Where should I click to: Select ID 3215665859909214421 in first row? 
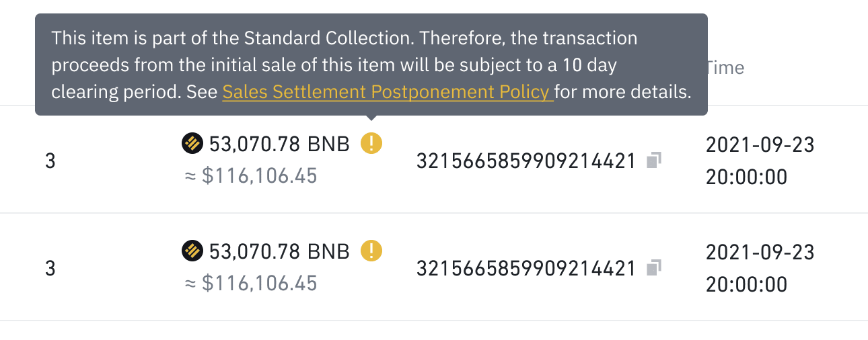click(x=526, y=161)
